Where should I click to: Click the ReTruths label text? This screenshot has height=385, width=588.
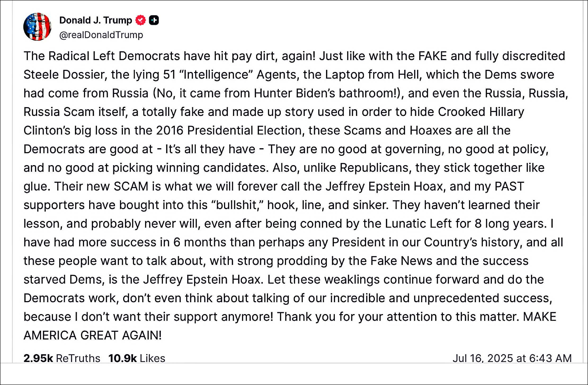click(x=78, y=358)
